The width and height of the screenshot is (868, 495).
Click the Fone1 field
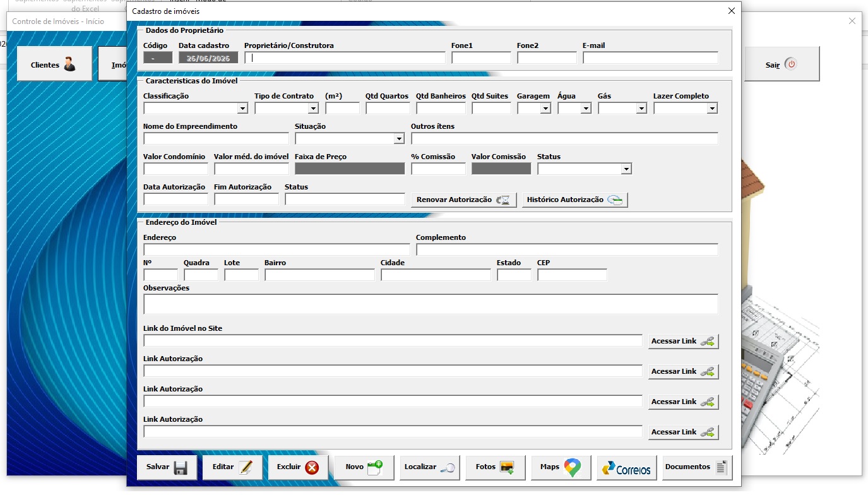pyautogui.click(x=481, y=58)
